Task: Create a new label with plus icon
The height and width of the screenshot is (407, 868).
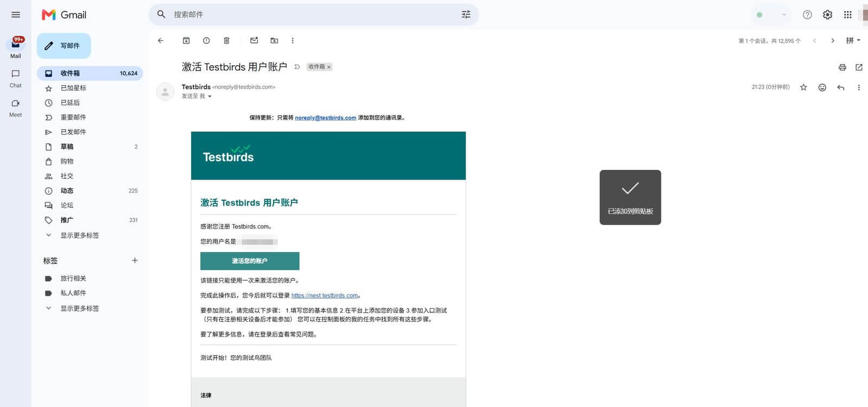Action: click(x=135, y=260)
